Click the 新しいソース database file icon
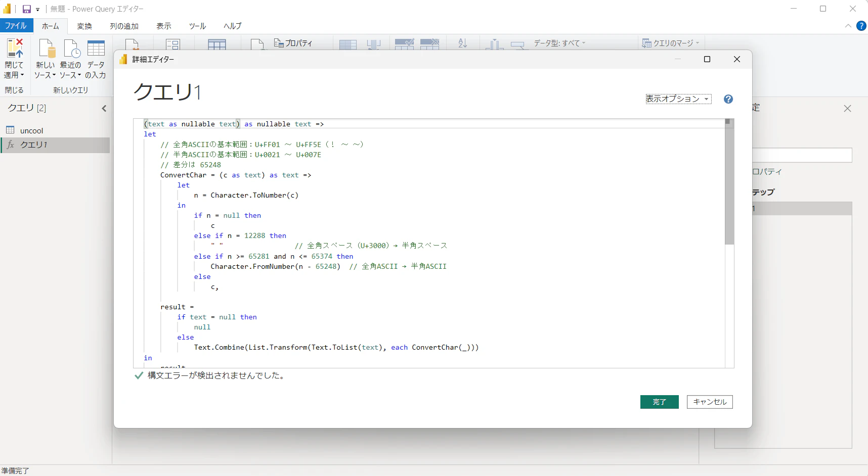 (x=47, y=49)
